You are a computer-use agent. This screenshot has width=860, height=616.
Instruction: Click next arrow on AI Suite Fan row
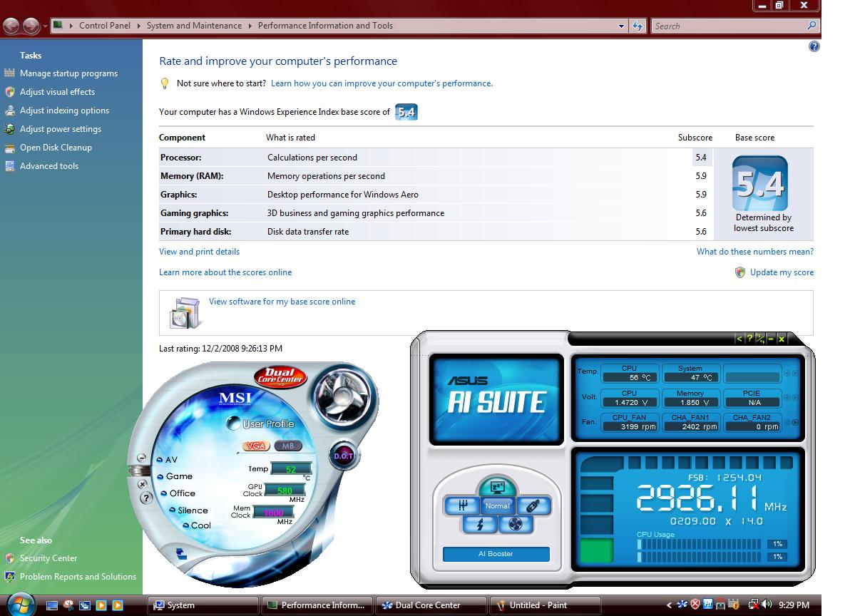[x=795, y=422]
